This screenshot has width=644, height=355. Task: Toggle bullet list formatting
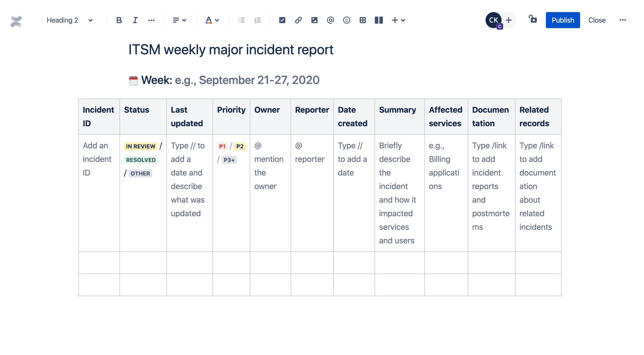241,20
